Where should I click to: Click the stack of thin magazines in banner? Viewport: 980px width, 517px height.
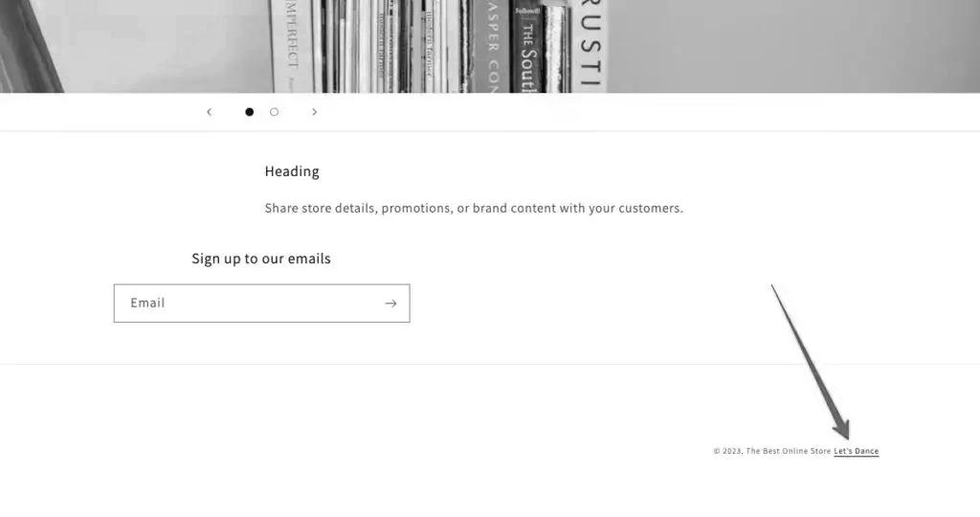tap(392, 46)
